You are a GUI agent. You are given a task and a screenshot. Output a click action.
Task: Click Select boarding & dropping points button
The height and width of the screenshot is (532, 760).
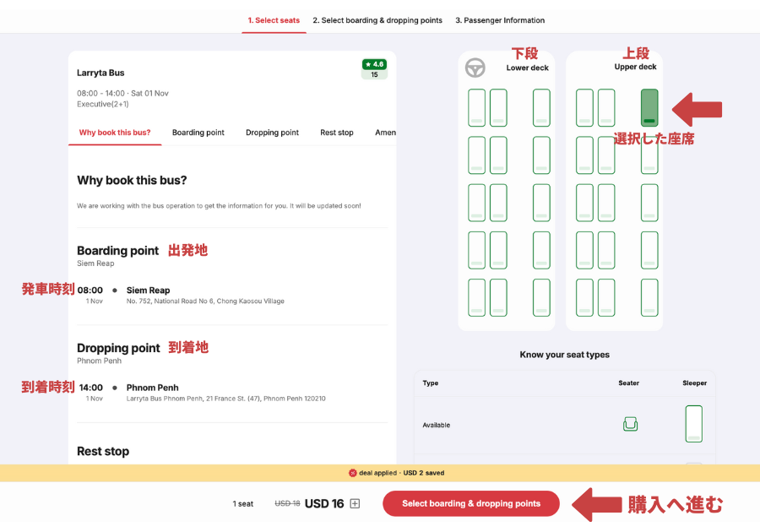471,503
